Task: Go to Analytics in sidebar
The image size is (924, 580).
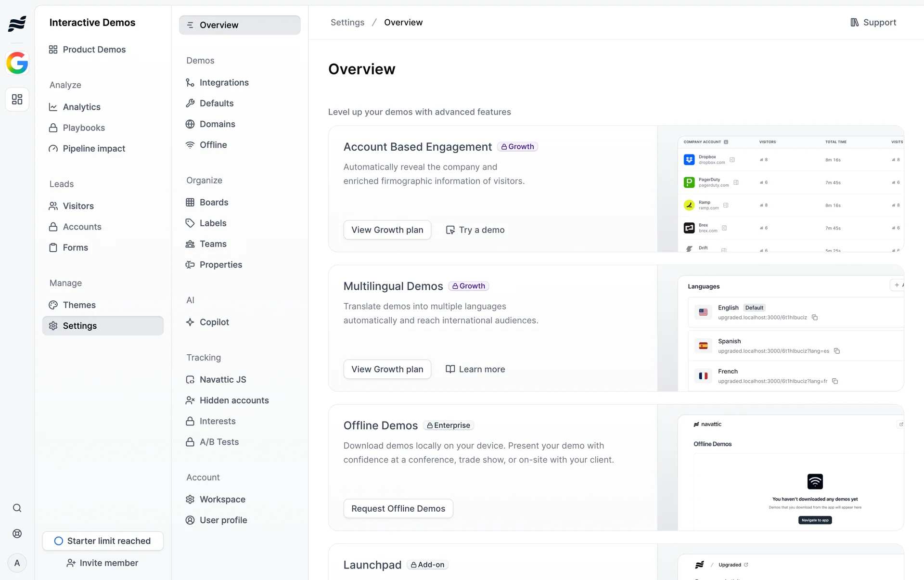Action: pos(81,107)
